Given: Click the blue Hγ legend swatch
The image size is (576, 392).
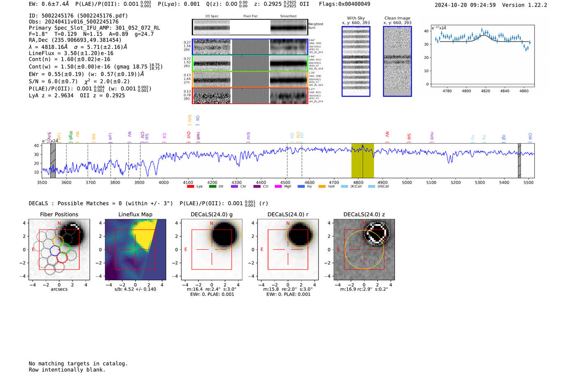Looking at the screenshot, I should pos(301,187).
